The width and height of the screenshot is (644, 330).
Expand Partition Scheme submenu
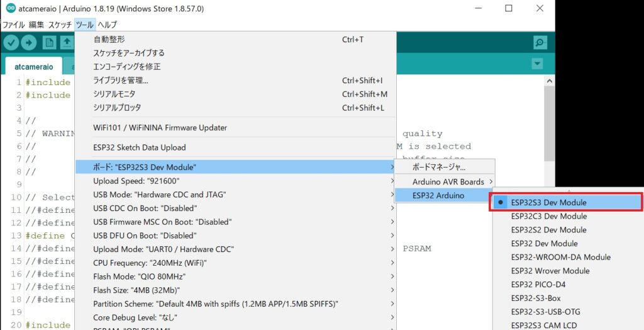click(235, 304)
